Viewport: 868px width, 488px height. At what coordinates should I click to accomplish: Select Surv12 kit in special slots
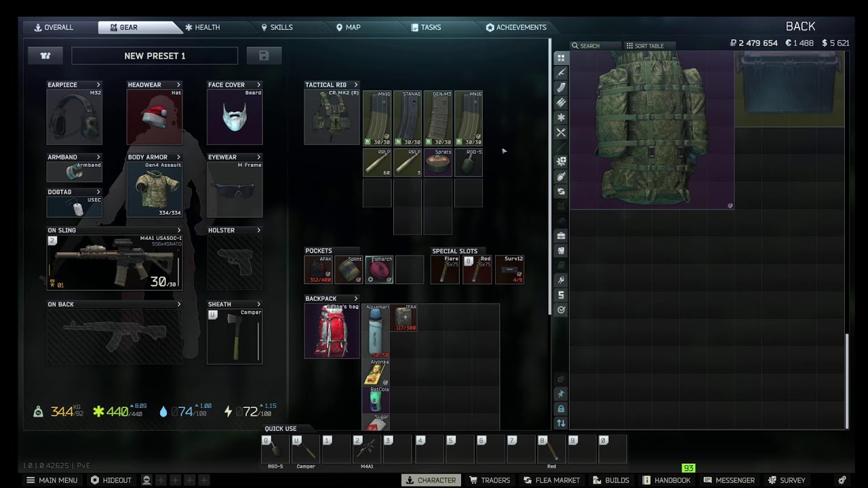pos(509,270)
